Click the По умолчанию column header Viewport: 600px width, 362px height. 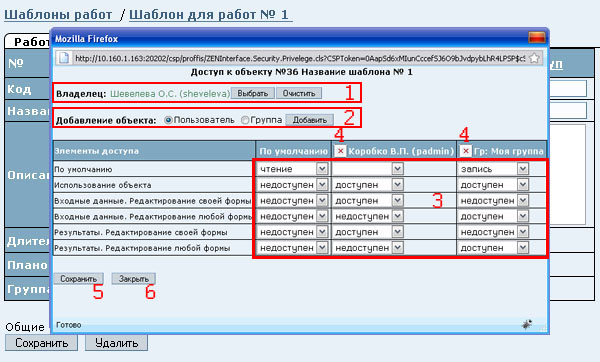point(293,152)
